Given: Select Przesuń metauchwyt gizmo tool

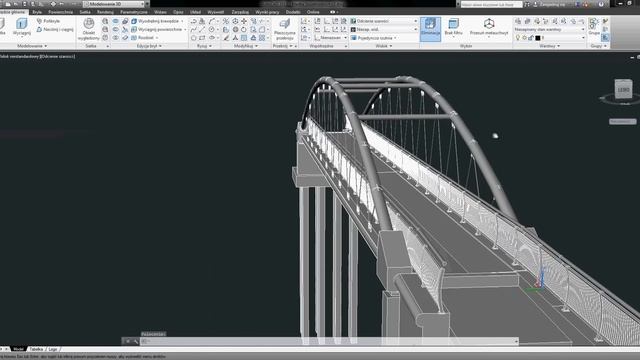Looking at the screenshot, I should pyautogui.click(x=489, y=27).
